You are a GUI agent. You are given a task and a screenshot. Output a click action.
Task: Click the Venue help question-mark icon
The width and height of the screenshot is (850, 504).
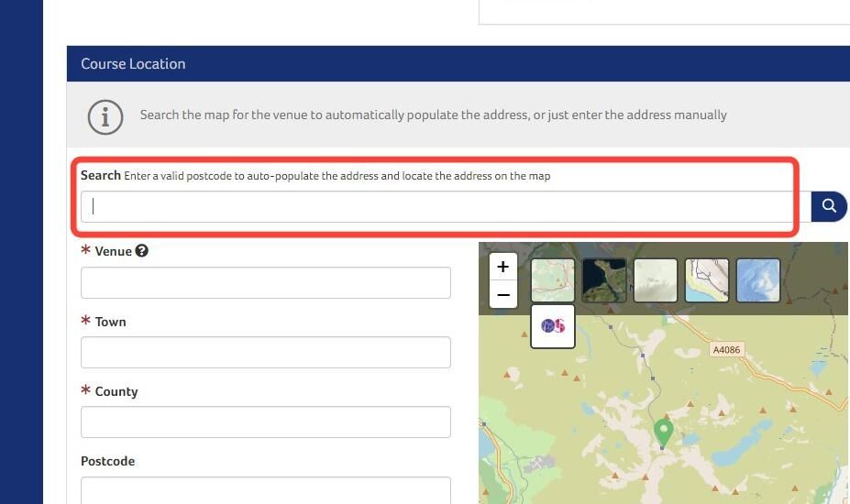pyautogui.click(x=141, y=251)
